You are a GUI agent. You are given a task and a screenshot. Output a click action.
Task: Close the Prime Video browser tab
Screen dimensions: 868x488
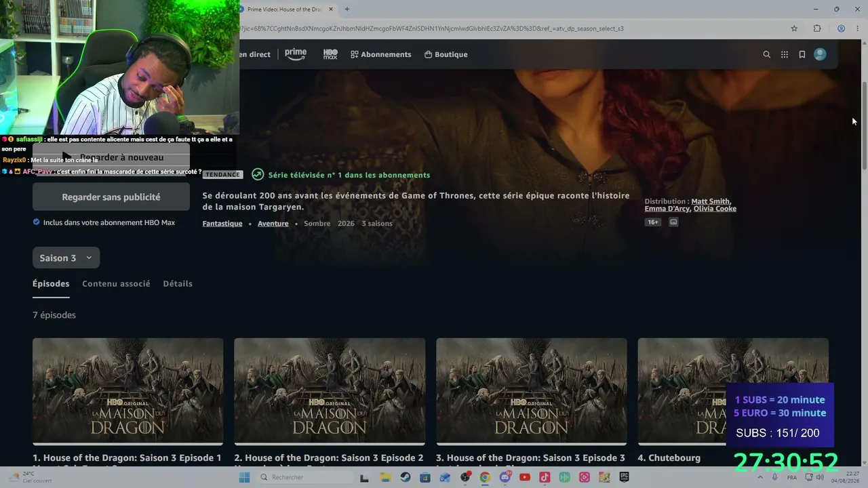(331, 9)
